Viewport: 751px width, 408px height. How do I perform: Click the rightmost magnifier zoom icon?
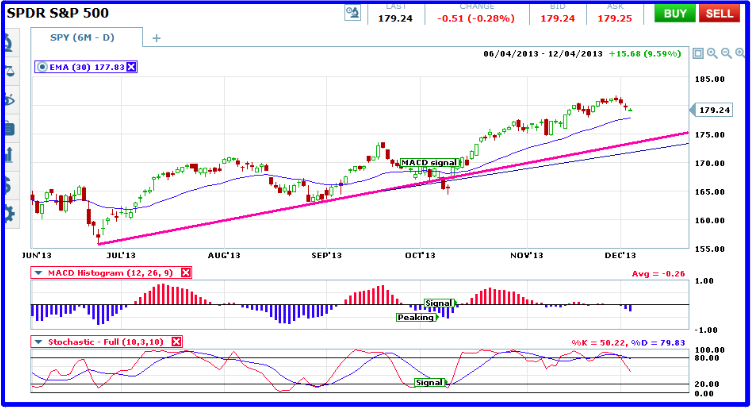tap(739, 54)
